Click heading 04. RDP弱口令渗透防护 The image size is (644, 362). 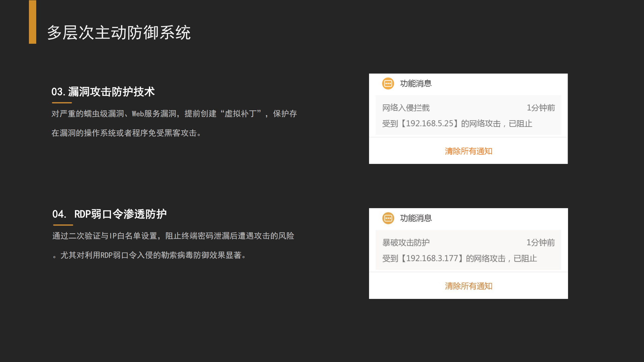pyautogui.click(x=109, y=214)
